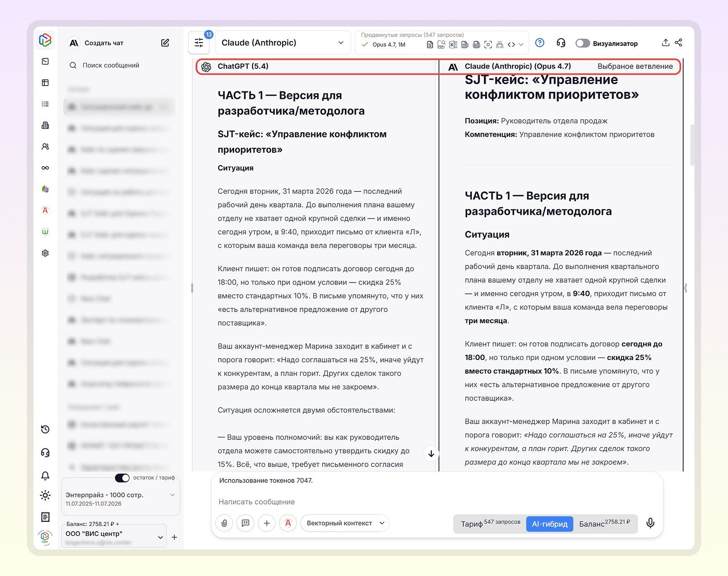The width and height of the screenshot is (728, 576).
Task: Click the PDF file type icon
Action: (x=441, y=44)
